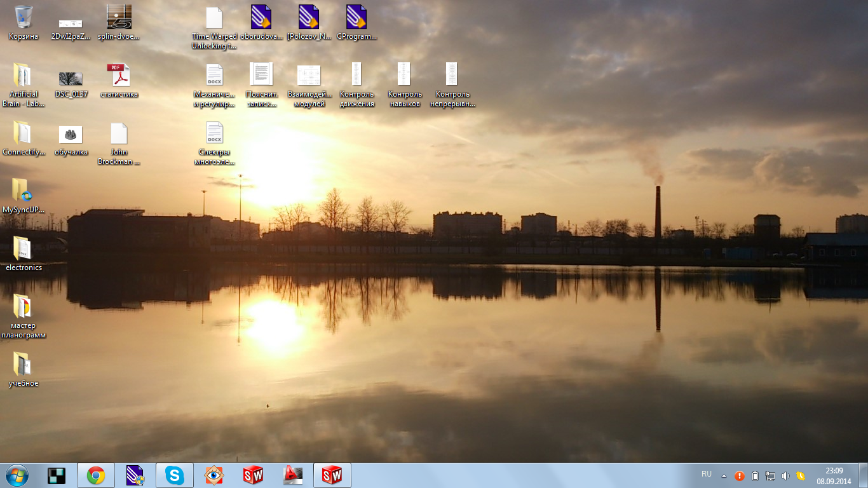
Task: Open the clock and date flyout
Action: (834, 476)
